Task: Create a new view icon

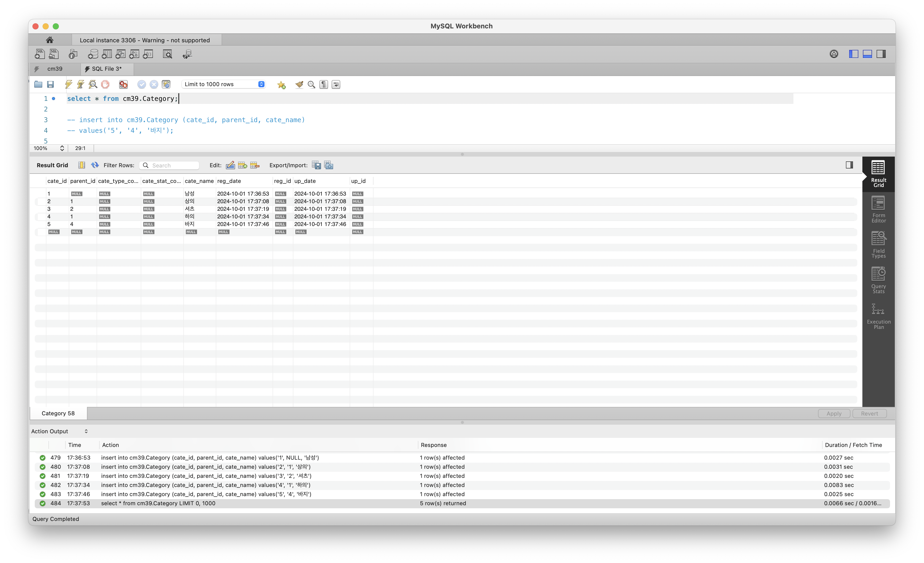Action: (120, 54)
